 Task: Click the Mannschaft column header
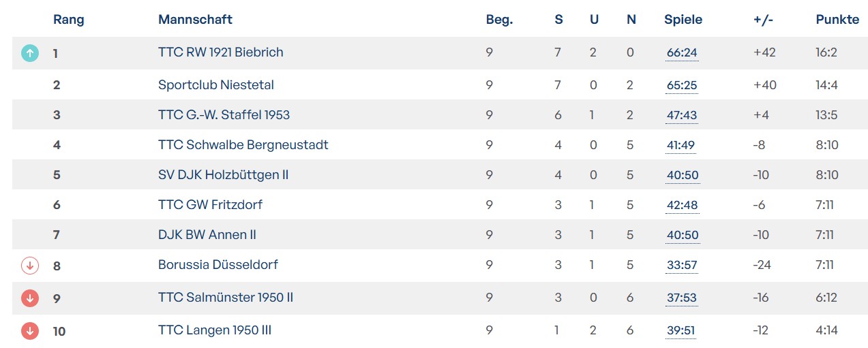pyautogui.click(x=195, y=20)
